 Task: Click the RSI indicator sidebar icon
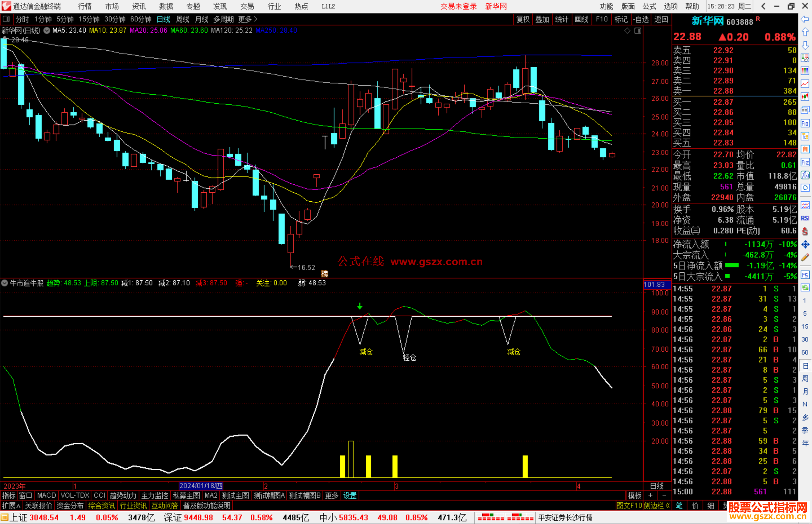click(x=805, y=218)
